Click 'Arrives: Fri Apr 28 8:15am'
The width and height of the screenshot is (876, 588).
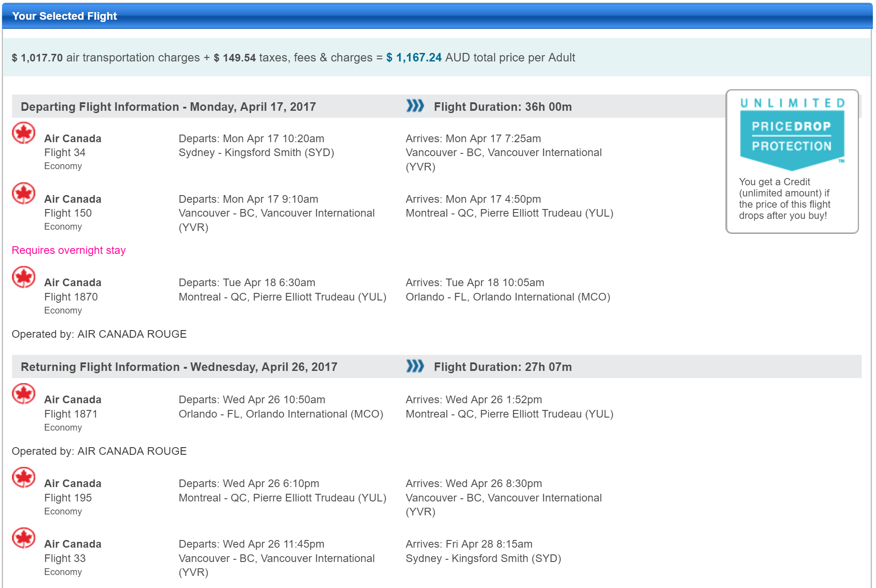pos(469,544)
